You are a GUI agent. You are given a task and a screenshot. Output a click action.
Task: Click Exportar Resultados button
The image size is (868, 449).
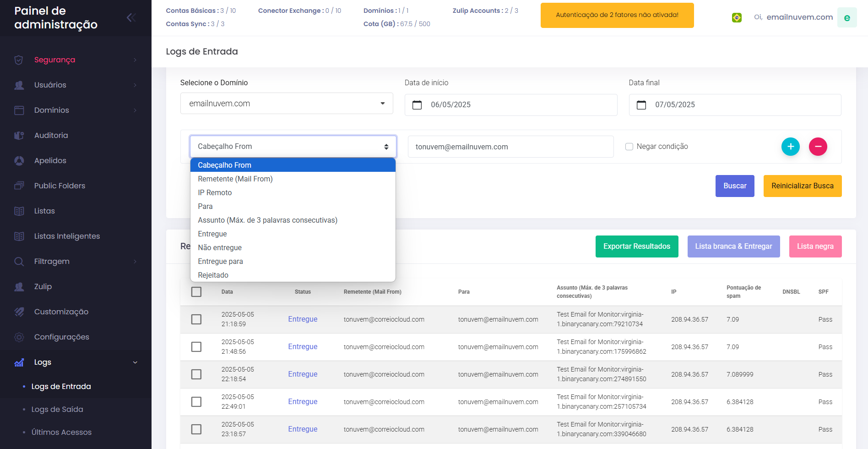point(636,246)
